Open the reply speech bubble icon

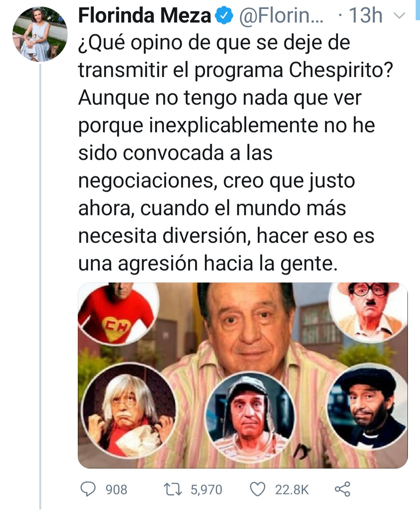point(88,489)
